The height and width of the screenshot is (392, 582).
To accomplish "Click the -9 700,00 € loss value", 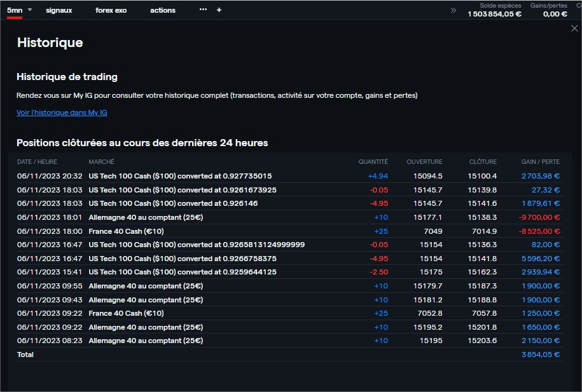I will (539, 217).
